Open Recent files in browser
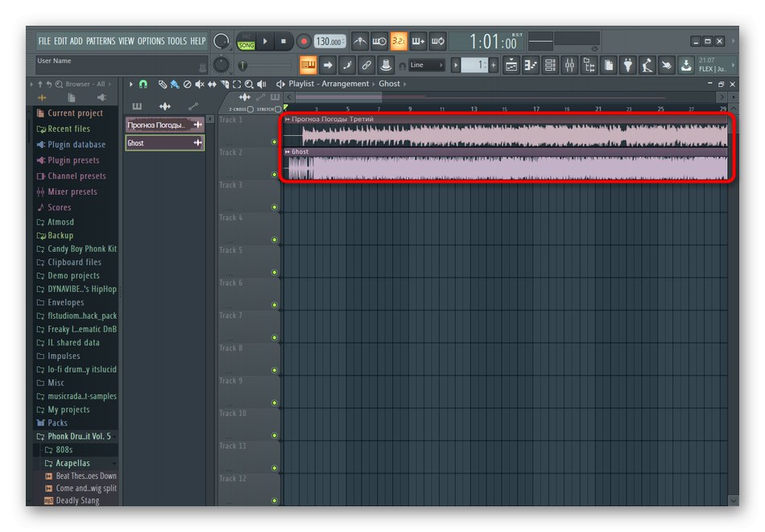Viewport: 765px width, 532px height. point(68,129)
